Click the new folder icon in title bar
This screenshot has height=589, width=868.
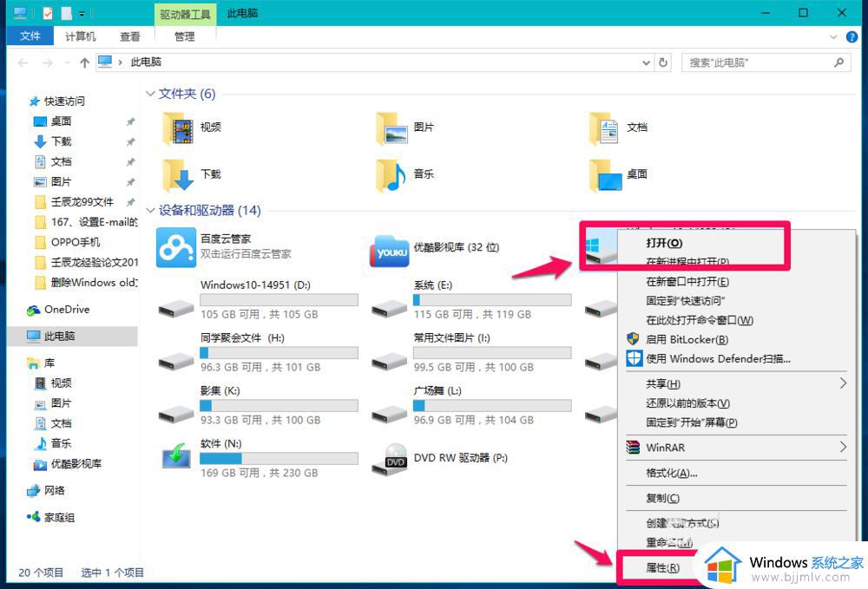[x=66, y=13]
